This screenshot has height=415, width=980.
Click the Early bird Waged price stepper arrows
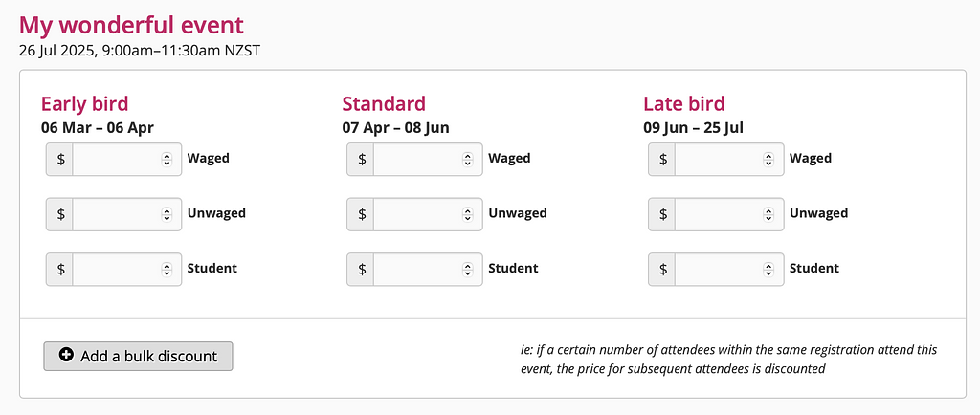tap(167, 159)
